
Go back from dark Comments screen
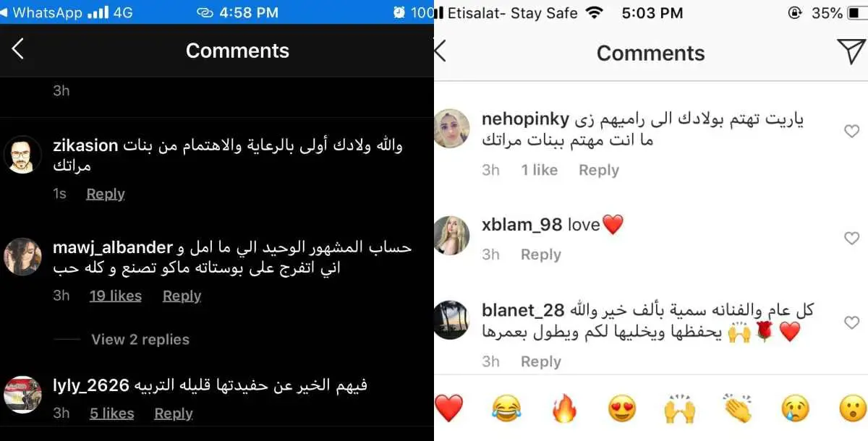coord(18,49)
